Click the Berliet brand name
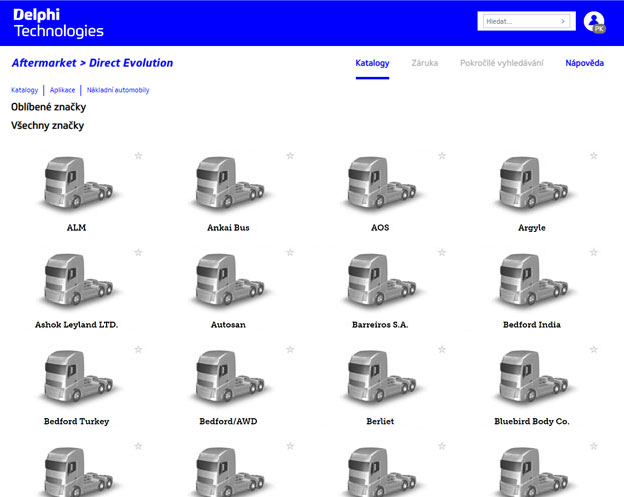Image resolution: width=624 pixels, height=497 pixels. click(380, 421)
